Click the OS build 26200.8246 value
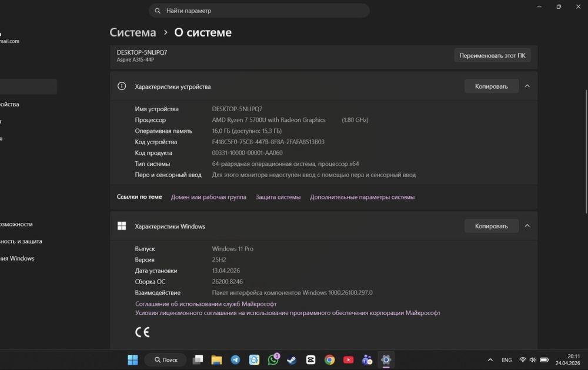This screenshot has height=370, width=588. click(x=227, y=281)
